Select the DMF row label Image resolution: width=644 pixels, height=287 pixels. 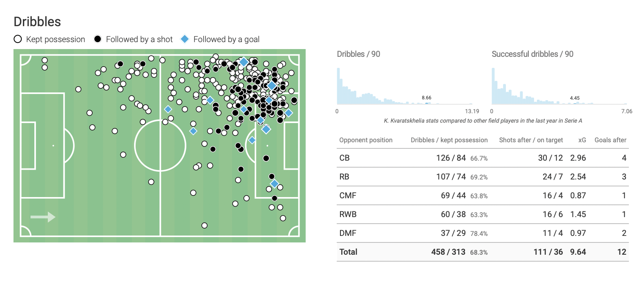pos(348,233)
